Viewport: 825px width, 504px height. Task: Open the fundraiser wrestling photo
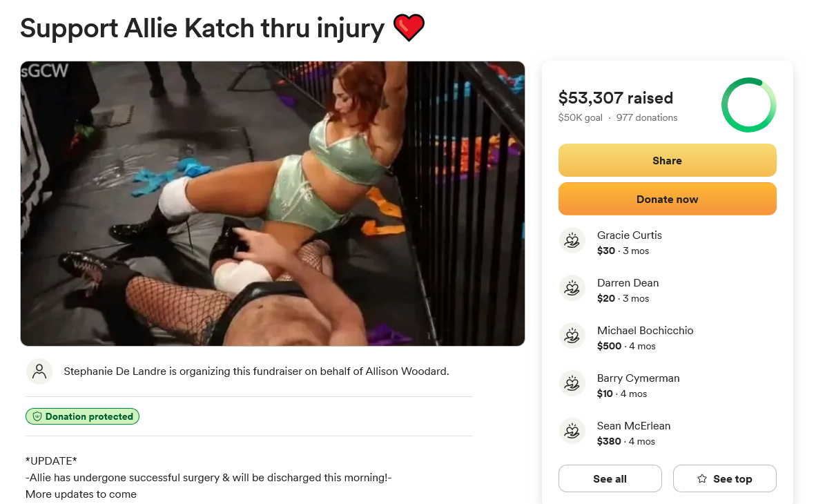[273, 204]
